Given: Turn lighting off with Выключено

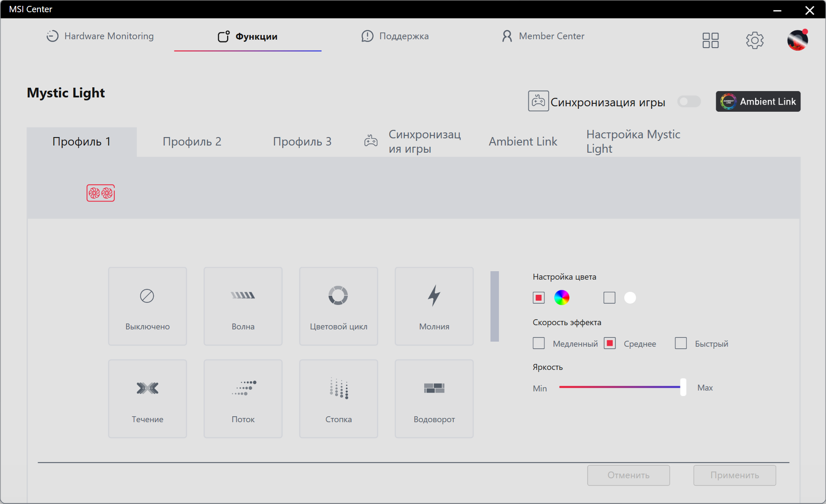Looking at the screenshot, I should [147, 306].
